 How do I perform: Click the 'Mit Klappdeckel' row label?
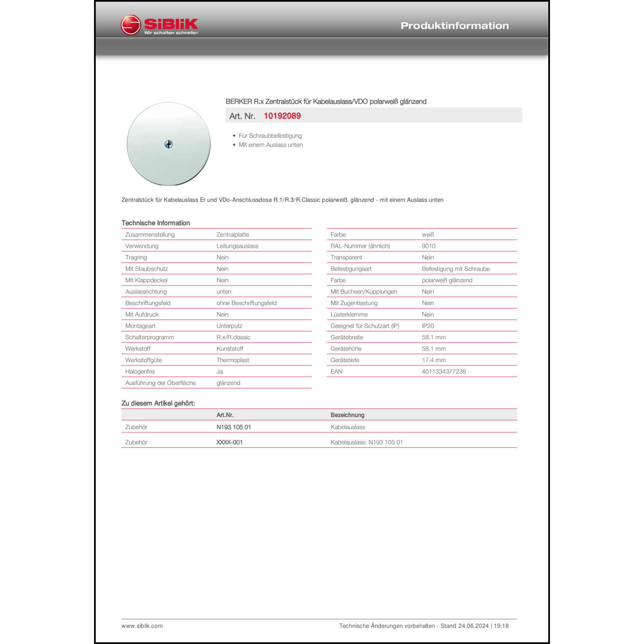[x=146, y=280]
